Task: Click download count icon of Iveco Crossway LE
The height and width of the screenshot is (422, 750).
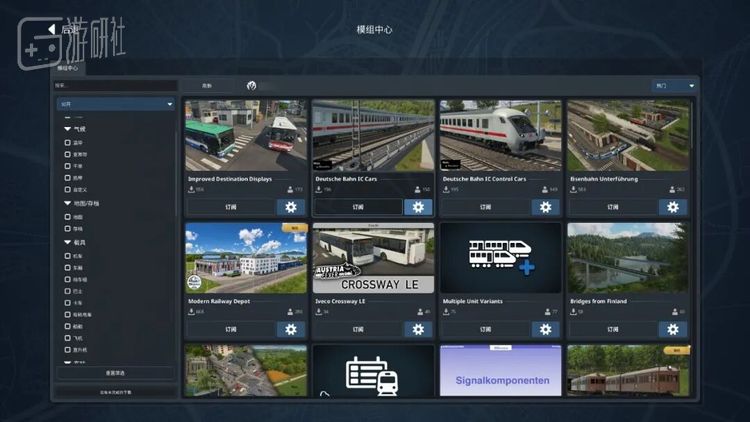Action: (x=319, y=312)
